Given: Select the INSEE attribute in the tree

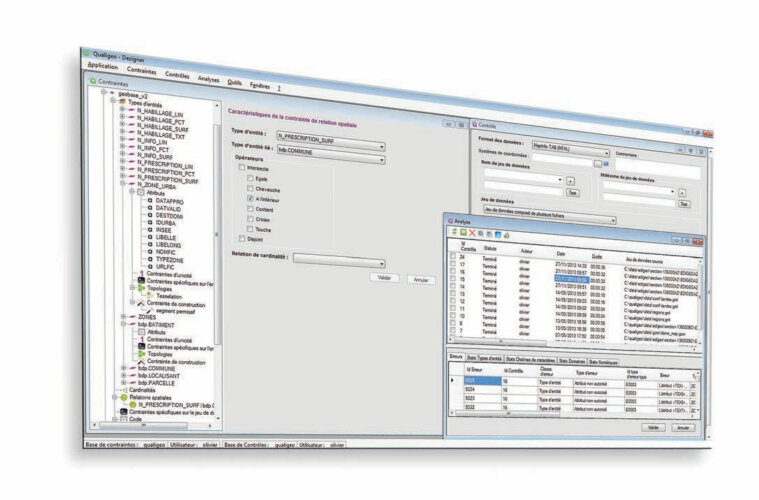Looking at the screenshot, I should pyautogui.click(x=163, y=230).
